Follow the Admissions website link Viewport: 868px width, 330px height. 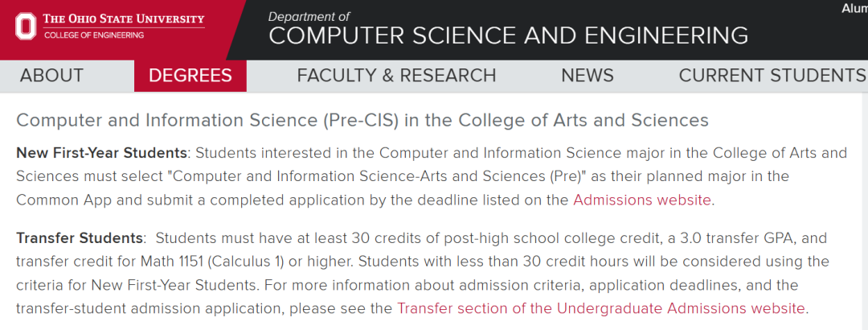(641, 200)
